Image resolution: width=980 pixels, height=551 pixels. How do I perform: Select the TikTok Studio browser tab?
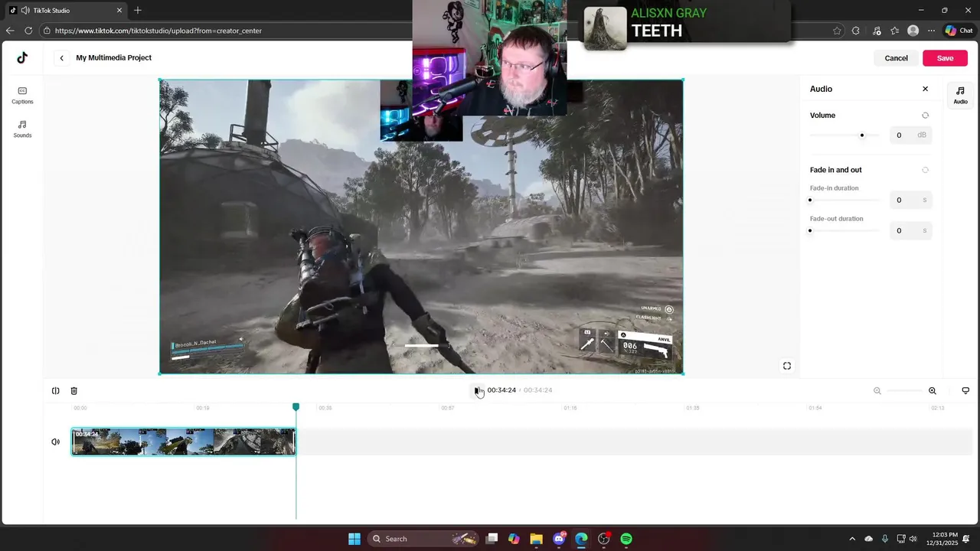point(66,11)
